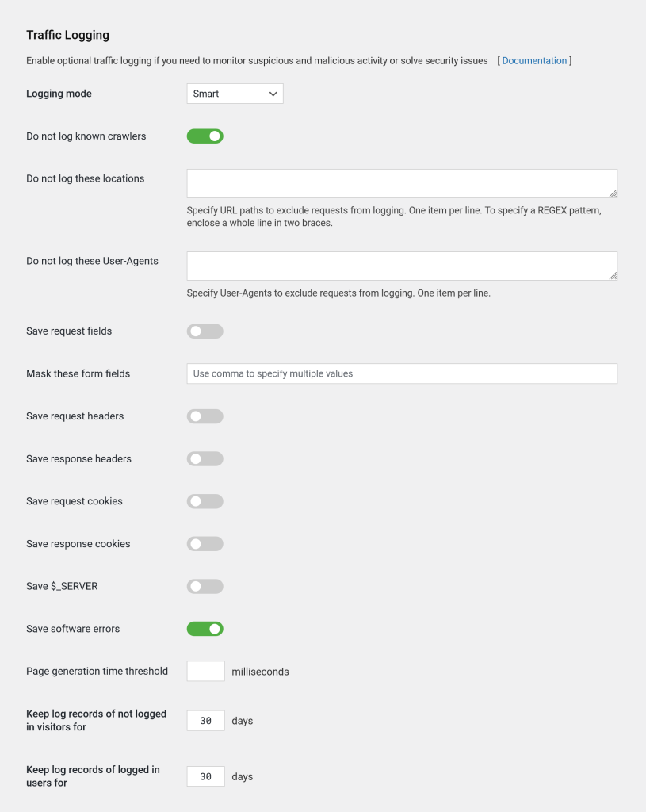Image resolution: width=646 pixels, height=812 pixels.
Task: Click the logged in users days field
Action: coord(206,776)
